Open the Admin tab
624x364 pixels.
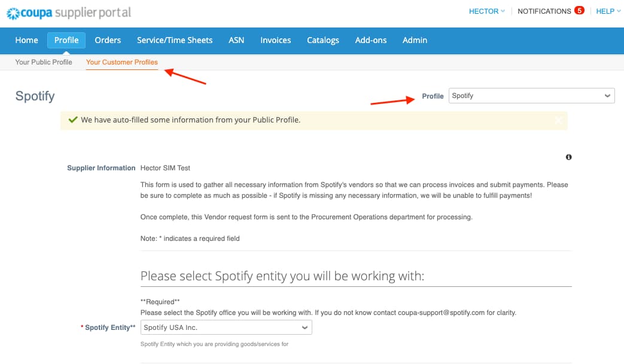(415, 40)
